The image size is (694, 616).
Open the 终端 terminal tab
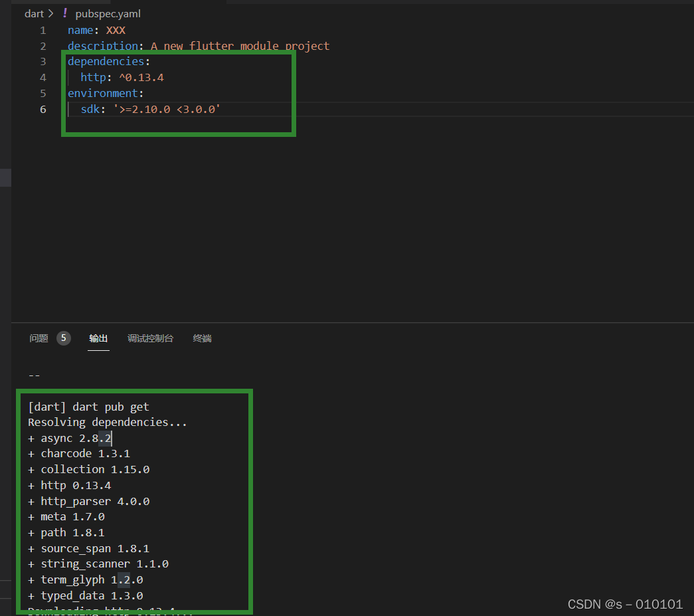click(x=203, y=338)
